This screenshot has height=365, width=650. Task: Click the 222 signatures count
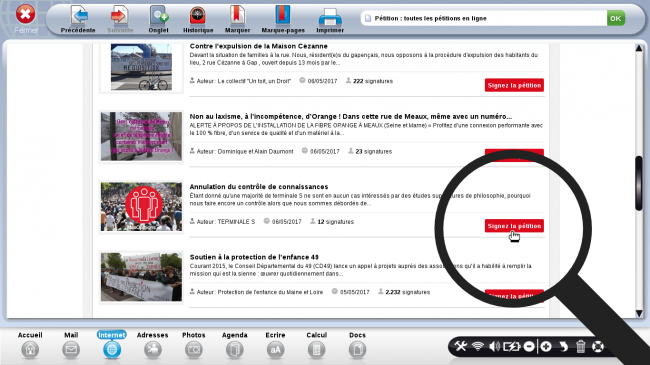373,81
